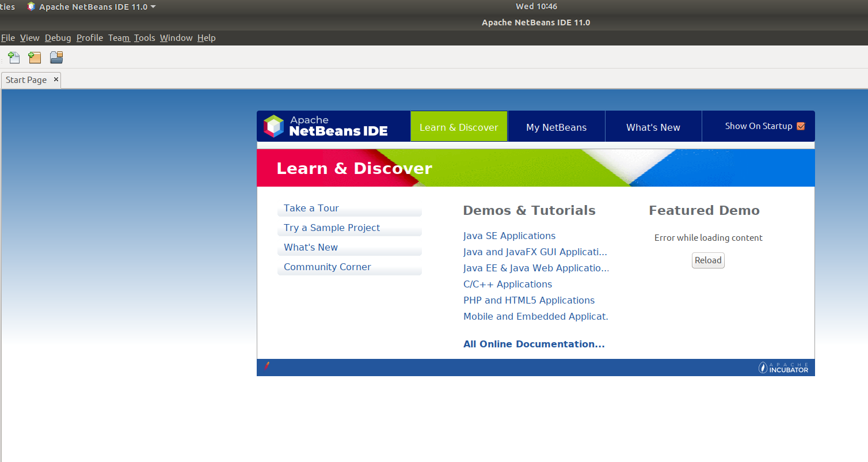Open the Java EE & Java Web Applications link
The height and width of the screenshot is (462, 868).
pos(536,268)
